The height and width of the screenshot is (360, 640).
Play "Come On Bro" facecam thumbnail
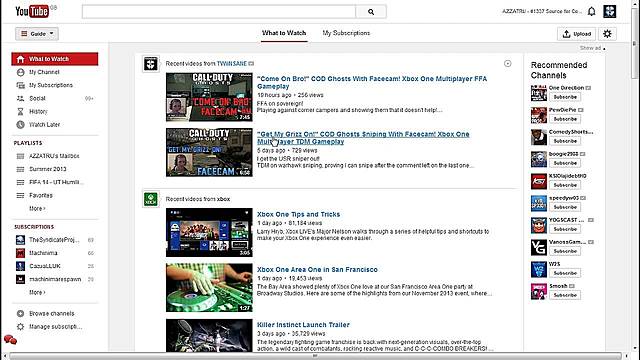click(x=209, y=97)
